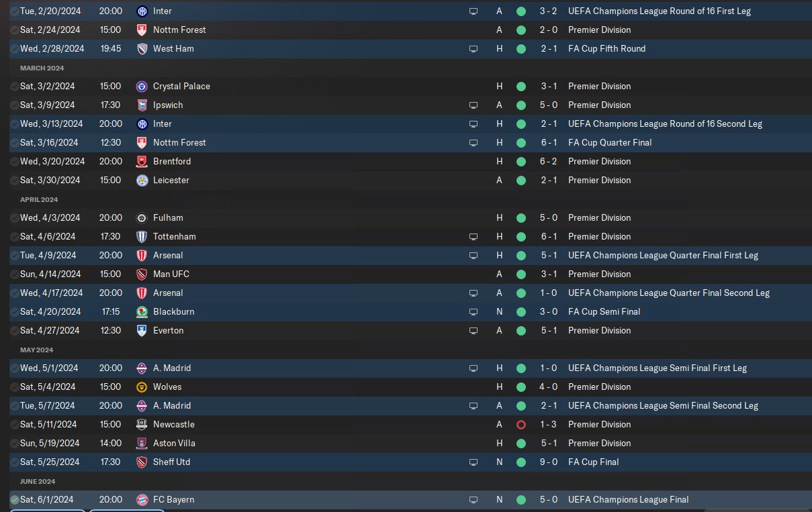
Task: Open the Brentford team name link
Action: coord(172,161)
